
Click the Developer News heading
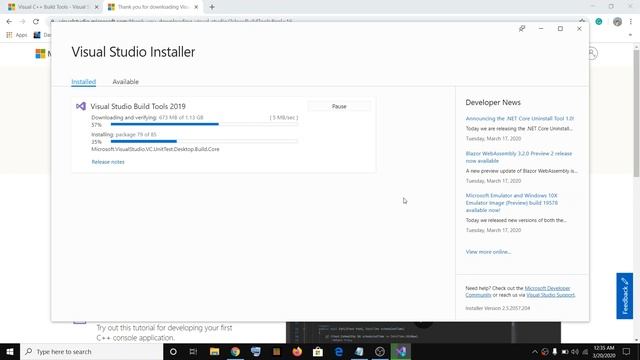tap(493, 102)
